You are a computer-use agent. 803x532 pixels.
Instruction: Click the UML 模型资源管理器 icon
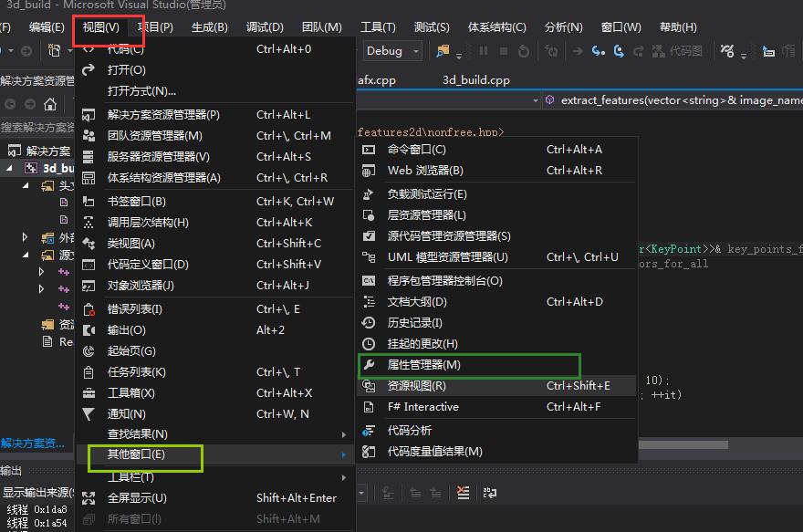[x=369, y=257]
